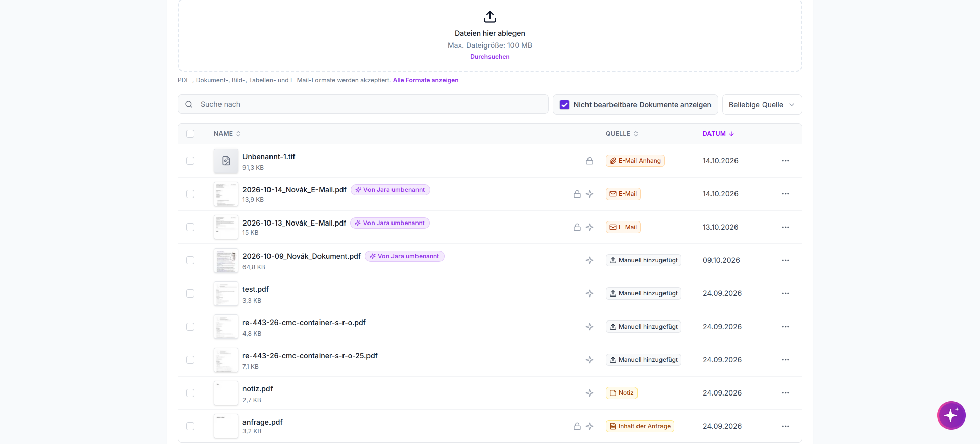980x444 pixels.
Task: Open row menu for notiz.pdf
Action: tap(786, 393)
